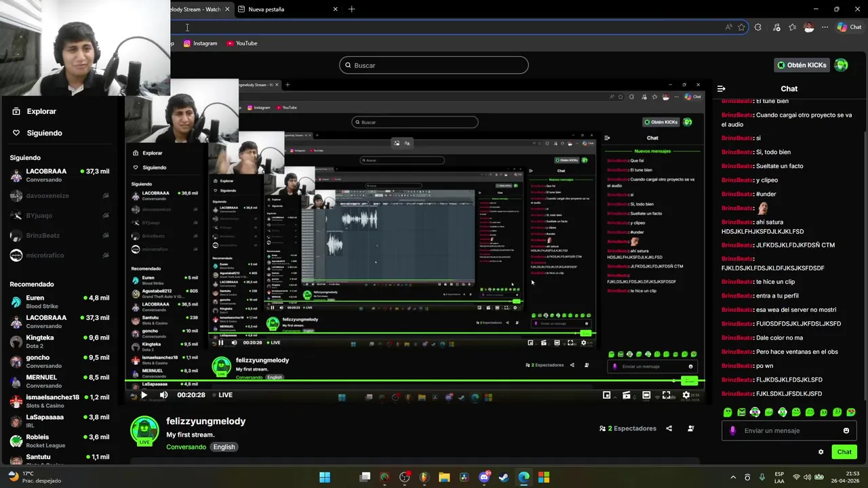Screen dimensions: 868x488
Task: Open Edge settings and more menu
Action: click(x=825, y=27)
